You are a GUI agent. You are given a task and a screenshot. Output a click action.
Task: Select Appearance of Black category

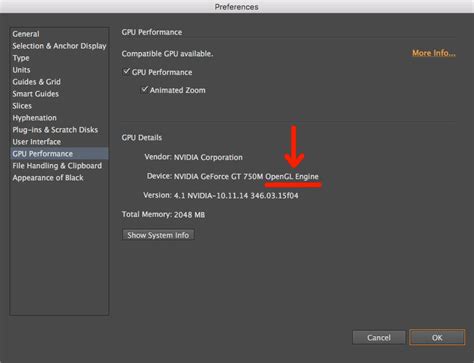pyautogui.click(x=48, y=178)
